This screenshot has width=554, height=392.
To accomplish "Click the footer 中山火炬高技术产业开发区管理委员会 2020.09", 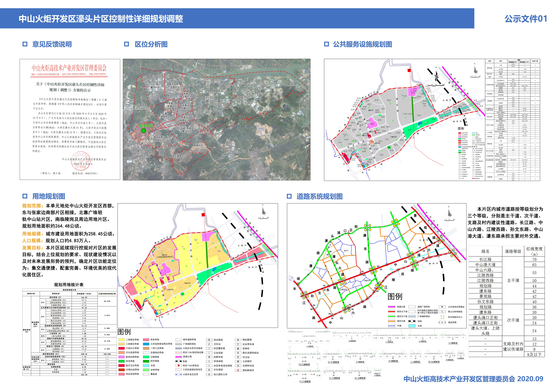I will pyautogui.click(x=473, y=379).
